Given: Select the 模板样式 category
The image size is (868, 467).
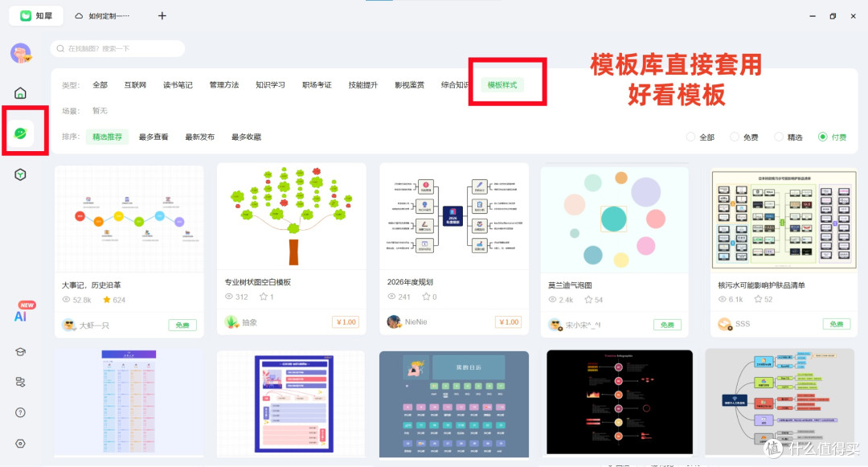Looking at the screenshot, I should [x=502, y=84].
